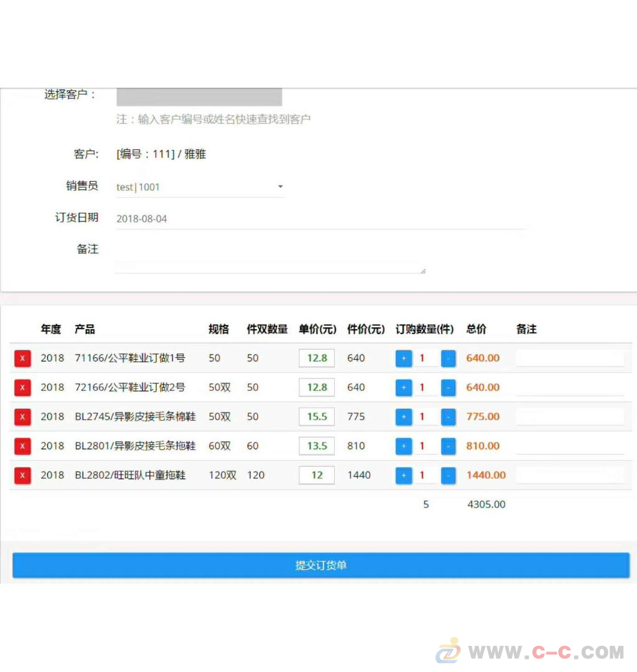Edit unit price 12 of BL2802 row
This screenshot has width=637, height=672.
pos(316,475)
